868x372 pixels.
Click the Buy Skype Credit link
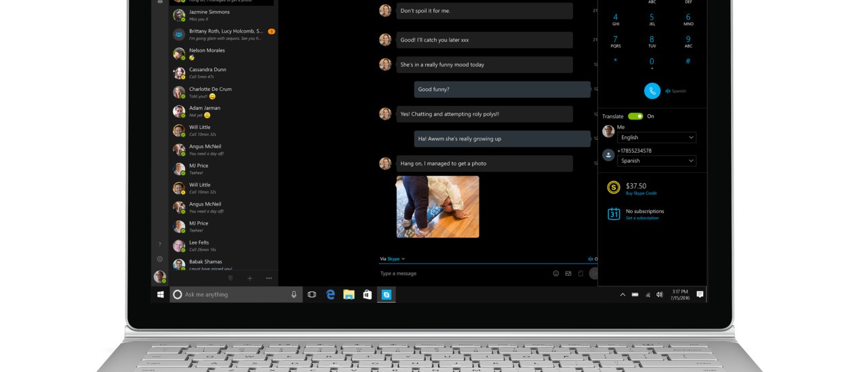(x=641, y=193)
